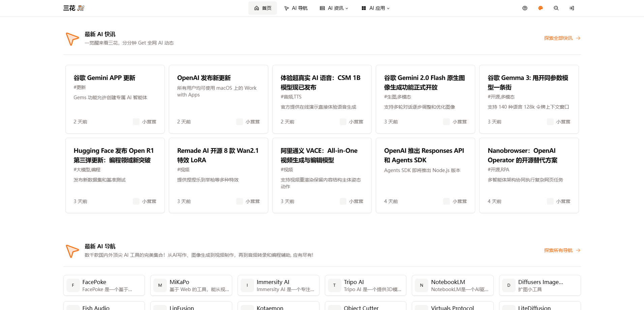Click the N icon for NotebookLM
Screen dimensions: 644x310
tap(422, 285)
